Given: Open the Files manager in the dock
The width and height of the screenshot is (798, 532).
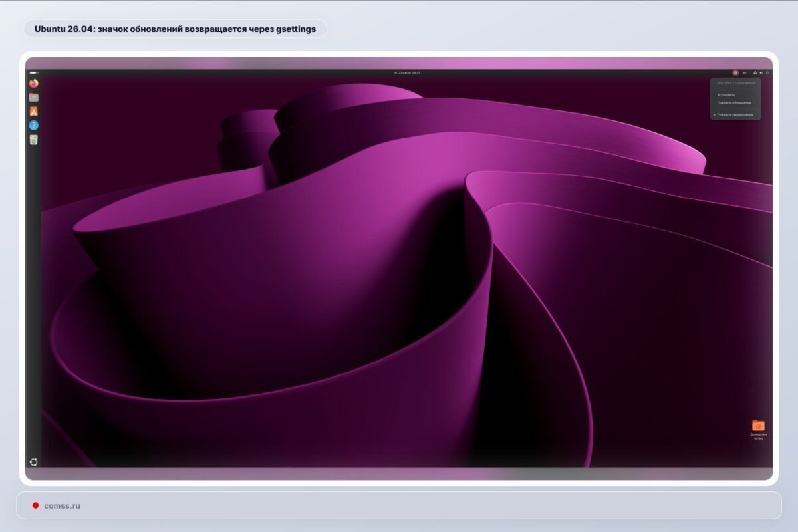Looking at the screenshot, I should coord(34,97).
